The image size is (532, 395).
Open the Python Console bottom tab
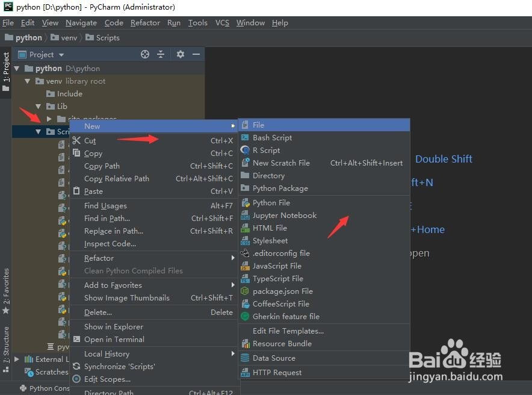(45, 388)
